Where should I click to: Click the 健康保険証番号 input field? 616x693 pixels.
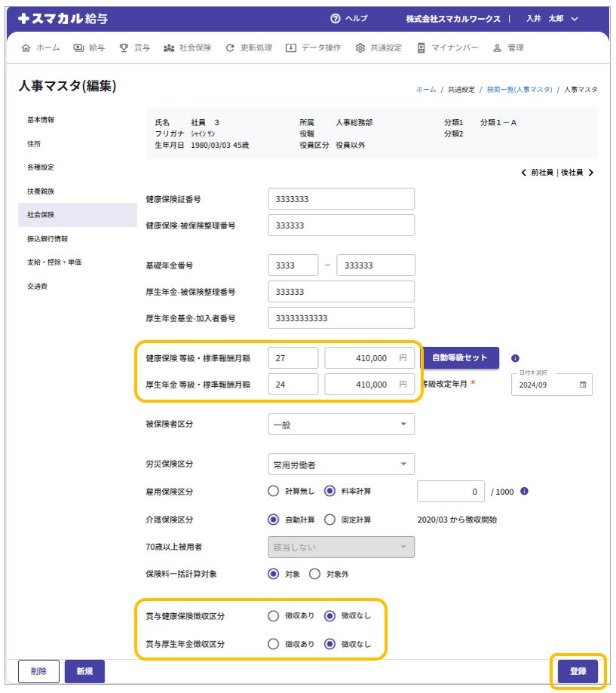(x=341, y=199)
